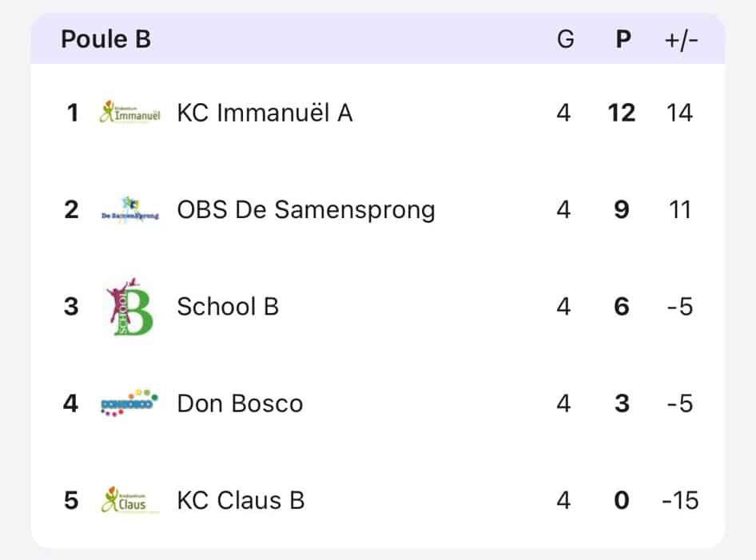This screenshot has width=756, height=560.
Task: Click the OBS De Samensprong logo
Action: tap(129, 210)
